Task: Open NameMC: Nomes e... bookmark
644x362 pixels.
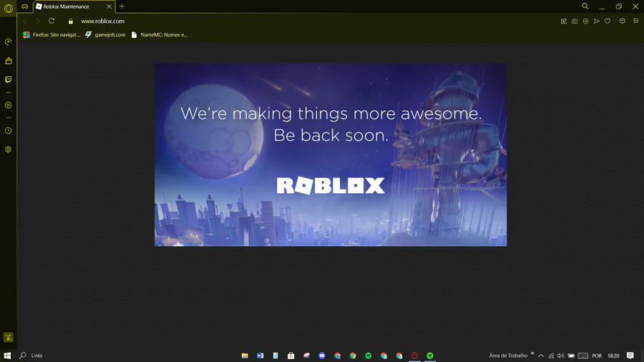Action: (x=160, y=35)
